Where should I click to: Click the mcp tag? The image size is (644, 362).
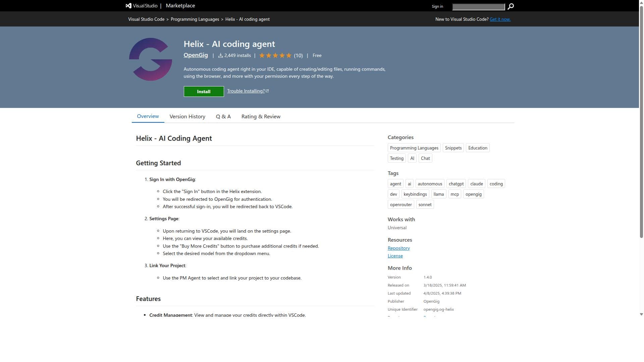[x=454, y=194]
